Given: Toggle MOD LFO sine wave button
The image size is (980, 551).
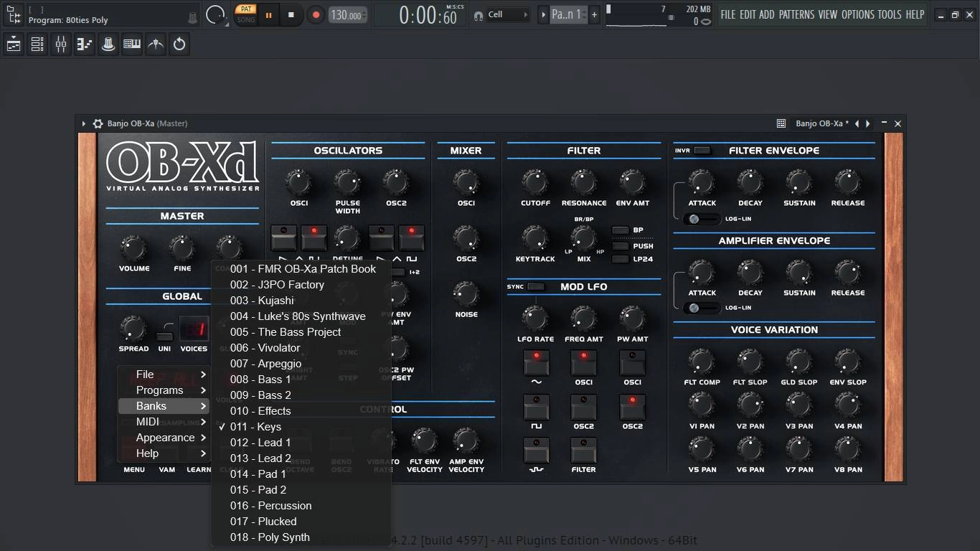Looking at the screenshot, I should [536, 363].
